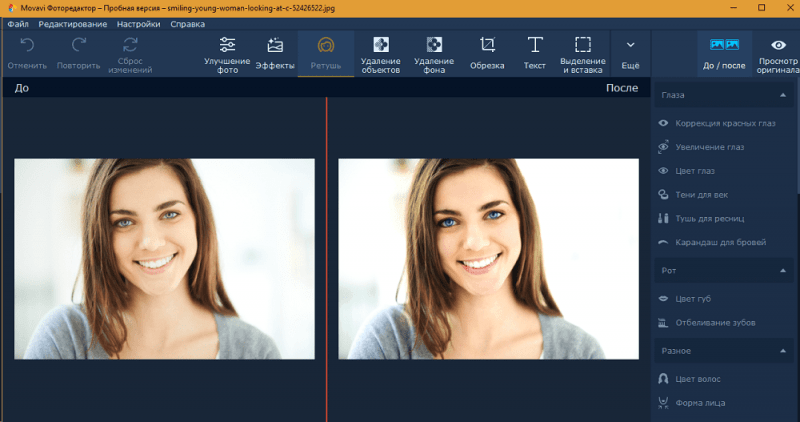The height and width of the screenshot is (422, 800).
Task: Open the Эффекты effects tool
Action: (275, 45)
